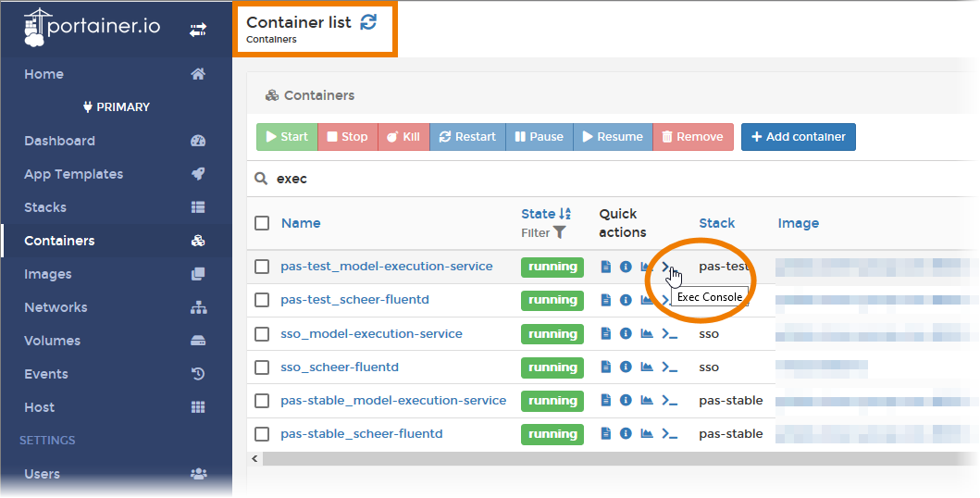Open stats icon for pas-stable_scheer-fluentd
The height and width of the screenshot is (498, 980).
[647, 434]
